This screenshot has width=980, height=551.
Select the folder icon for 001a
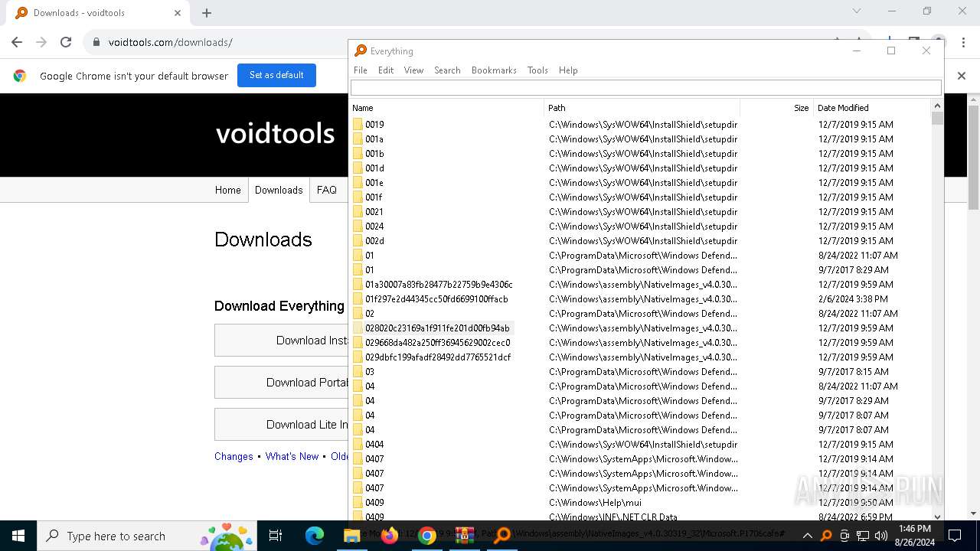[x=358, y=139]
